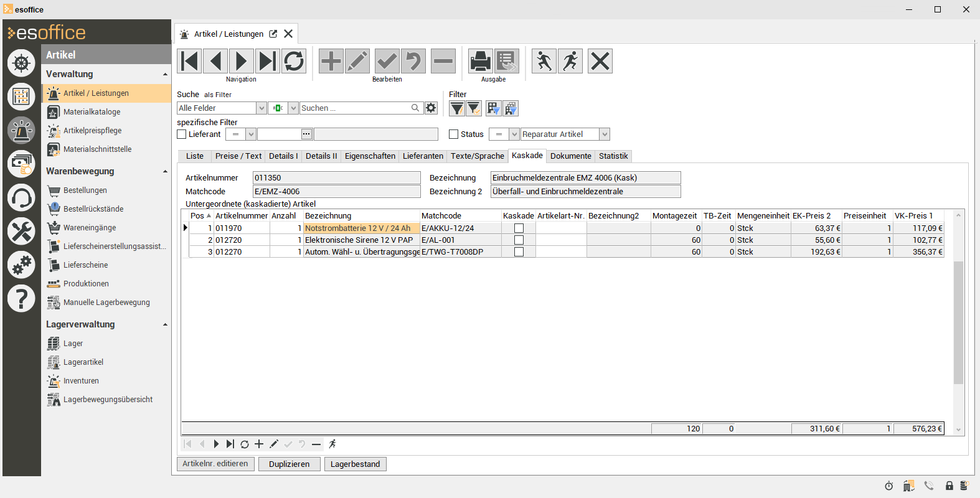Open the Alle Felder search field dropdown
Viewport: 980px width, 498px height.
[x=261, y=108]
